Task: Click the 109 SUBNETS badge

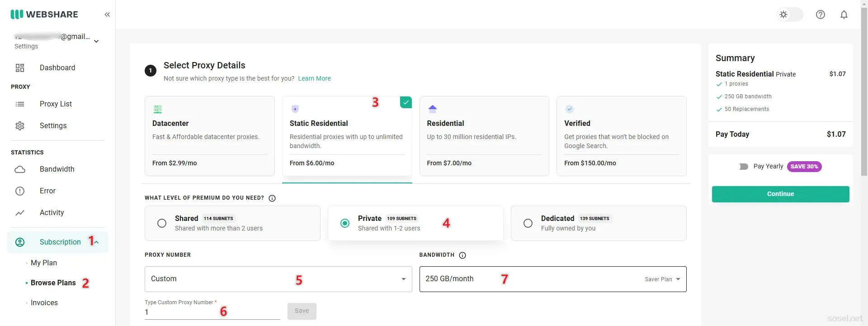Action: tap(401, 219)
